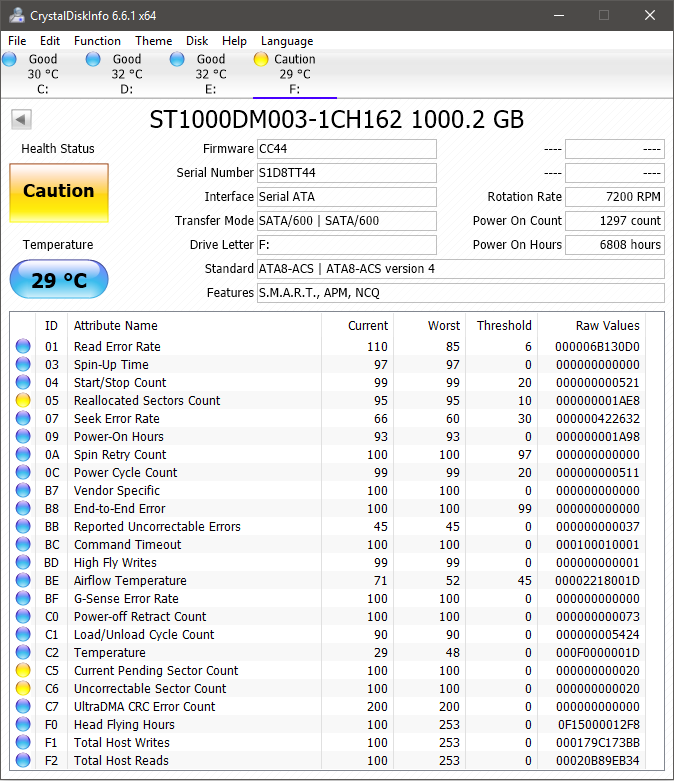Click the previous disk arrow button

tap(21, 120)
